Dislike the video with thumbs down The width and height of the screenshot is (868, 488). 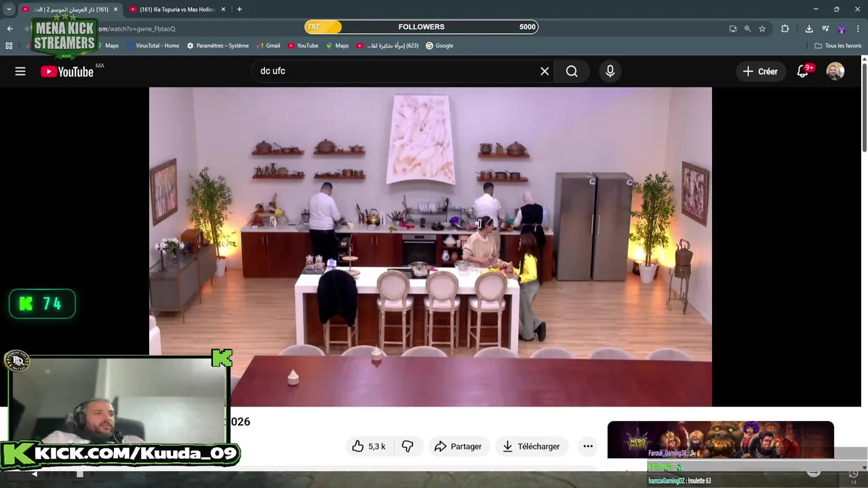coord(408,446)
